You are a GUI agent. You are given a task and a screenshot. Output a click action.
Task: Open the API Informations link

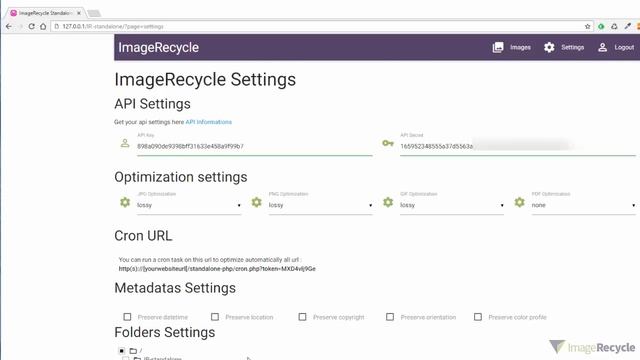point(209,122)
